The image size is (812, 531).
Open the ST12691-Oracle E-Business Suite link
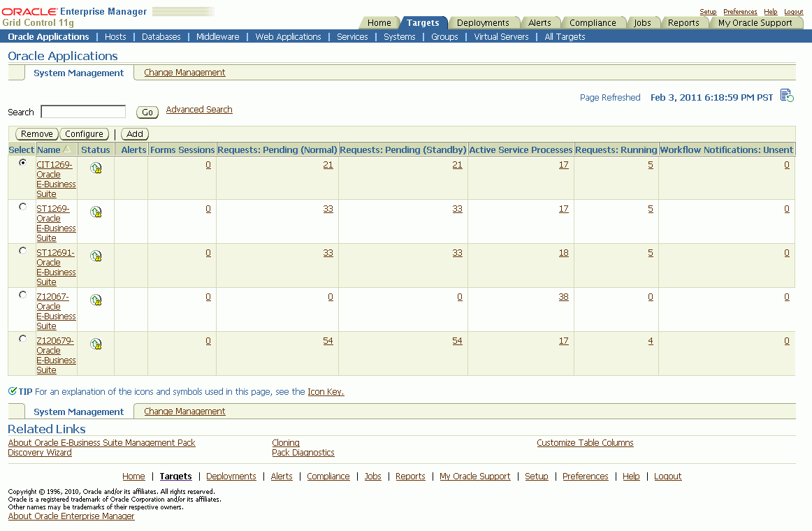(x=56, y=267)
